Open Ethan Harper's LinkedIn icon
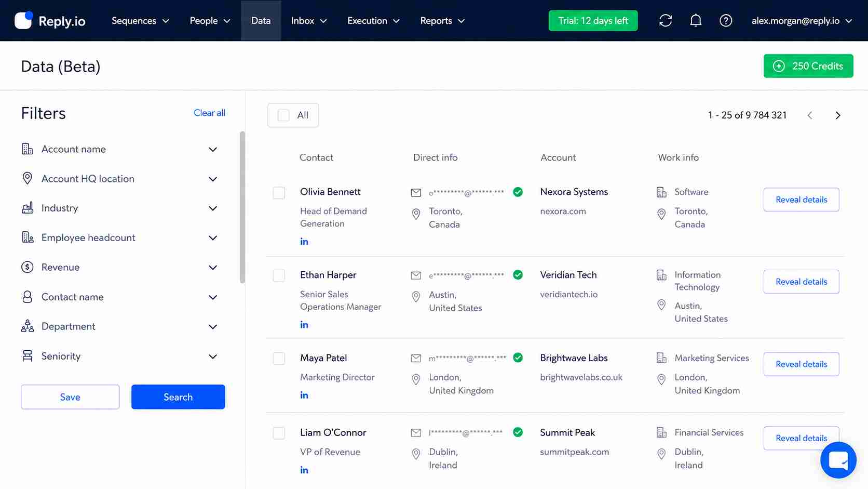 click(304, 325)
